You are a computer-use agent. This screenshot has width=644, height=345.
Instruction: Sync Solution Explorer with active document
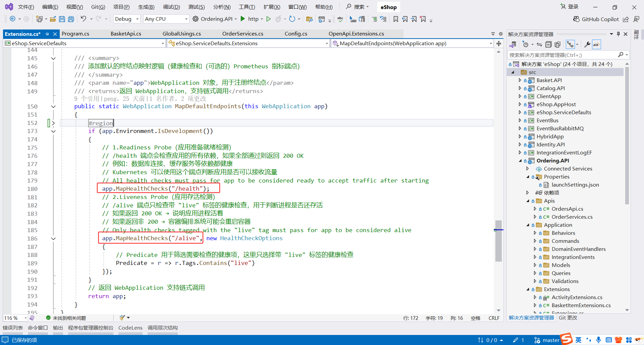coord(539,44)
